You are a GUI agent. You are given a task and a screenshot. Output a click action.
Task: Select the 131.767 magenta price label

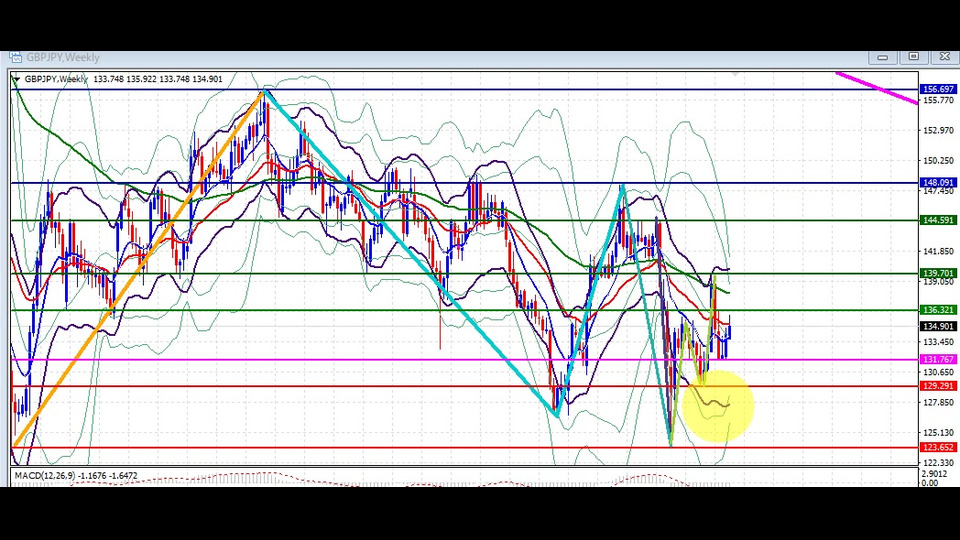click(x=938, y=359)
